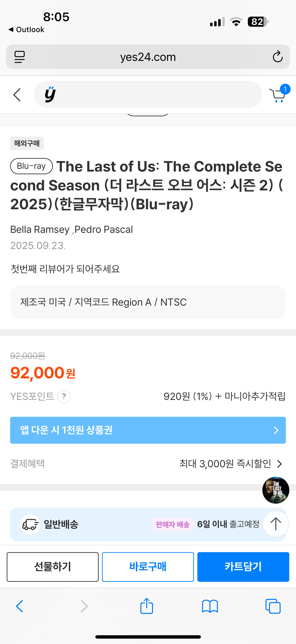This screenshot has width=296, height=644.
Task: Return to Outlook app link
Action: [26, 29]
